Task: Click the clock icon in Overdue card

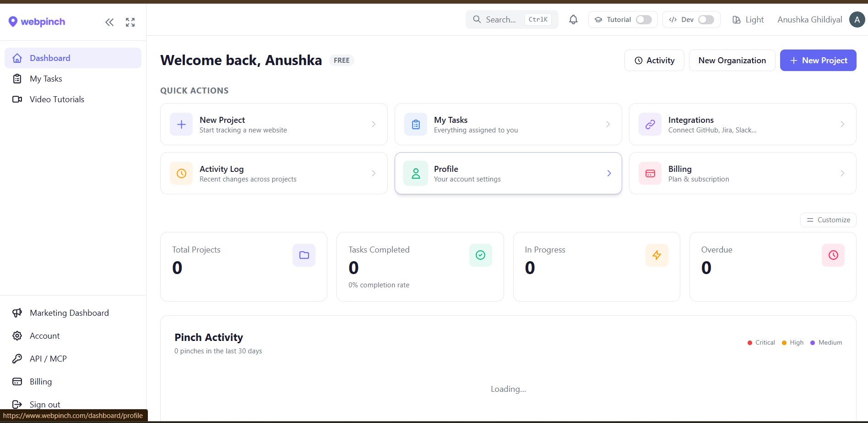Action: pos(833,255)
